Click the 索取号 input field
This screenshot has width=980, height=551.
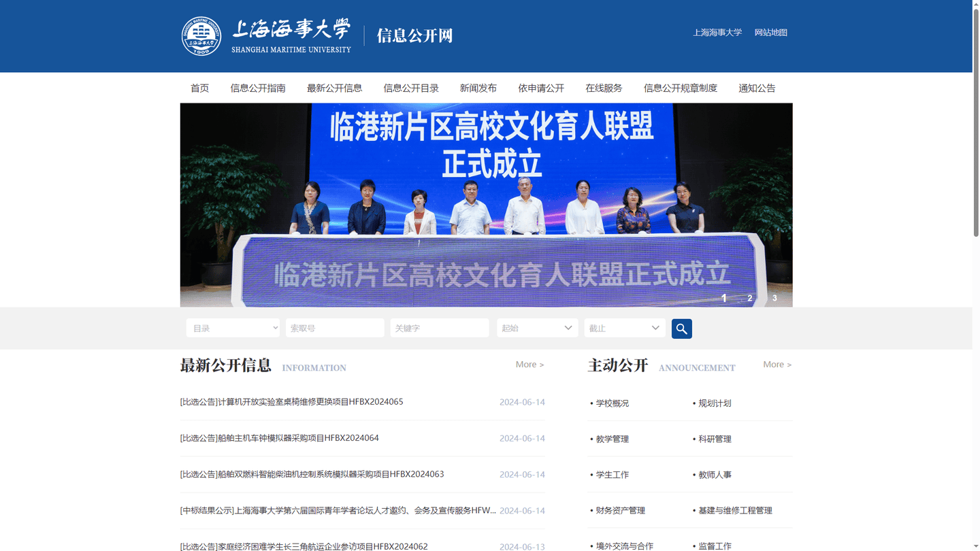click(x=335, y=328)
